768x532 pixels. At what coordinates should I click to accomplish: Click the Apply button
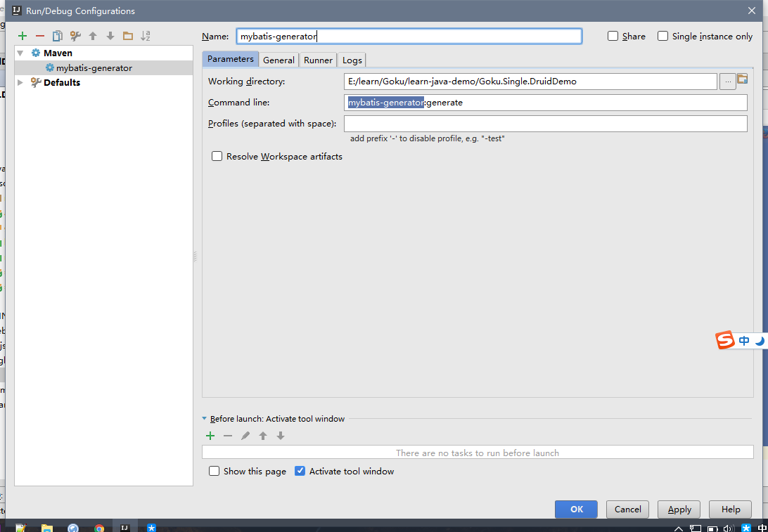tap(679, 510)
